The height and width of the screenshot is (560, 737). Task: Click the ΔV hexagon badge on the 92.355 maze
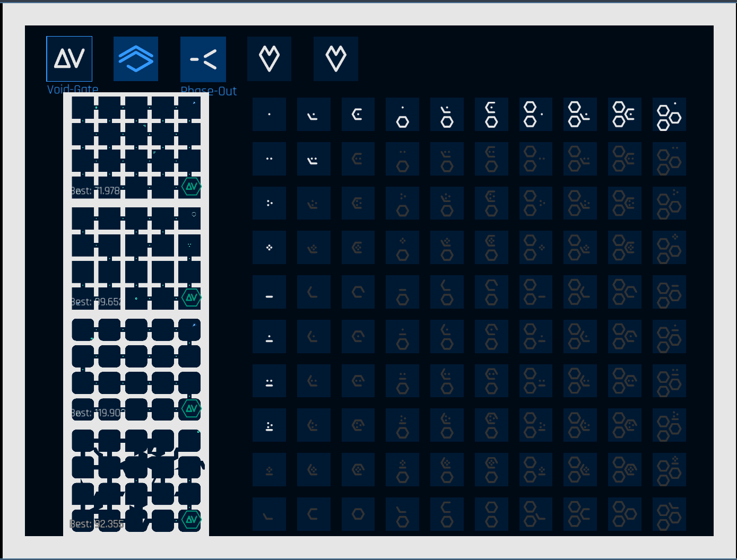[191, 519]
